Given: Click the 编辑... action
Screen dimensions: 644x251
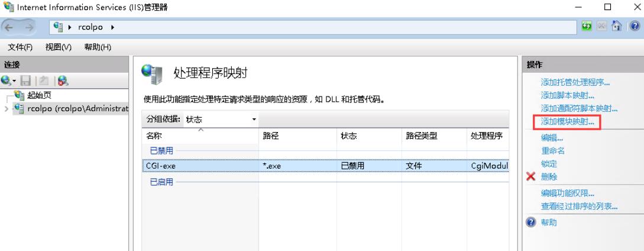Looking at the screenshot, I should (552, 139).
